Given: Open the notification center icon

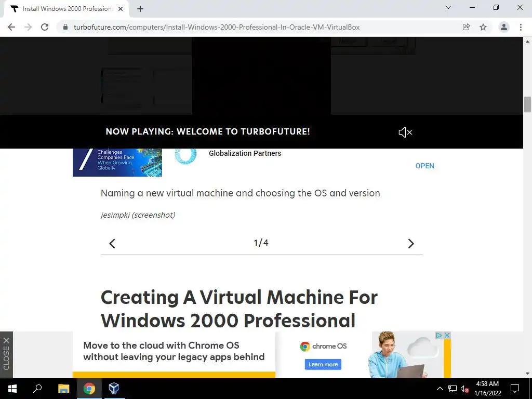Looking at the screenshot, I should pos(515,389).
